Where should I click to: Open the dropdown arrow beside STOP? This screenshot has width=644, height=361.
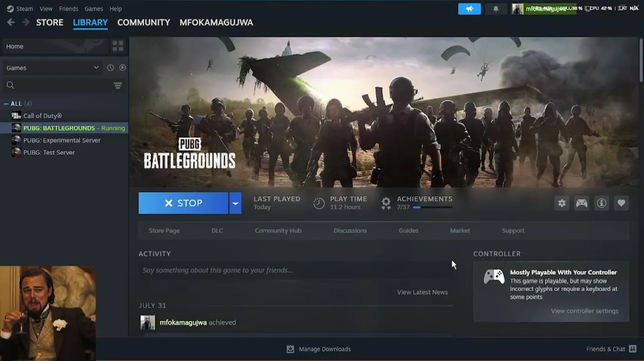click(235, 203)
